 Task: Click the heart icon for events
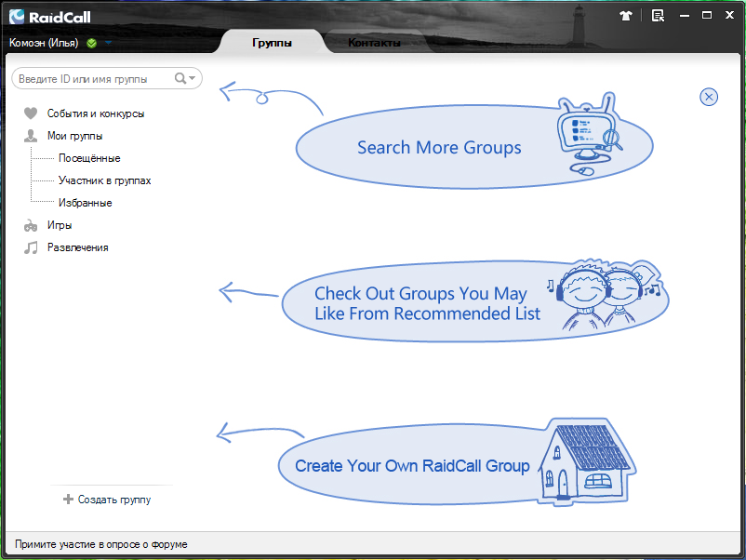[x=31, y=113]
